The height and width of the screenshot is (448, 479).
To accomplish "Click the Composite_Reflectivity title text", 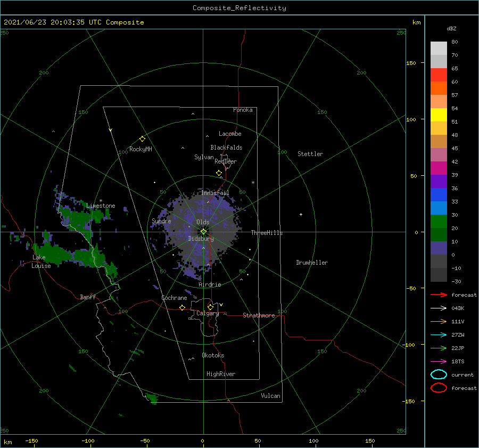I will 240,8.
